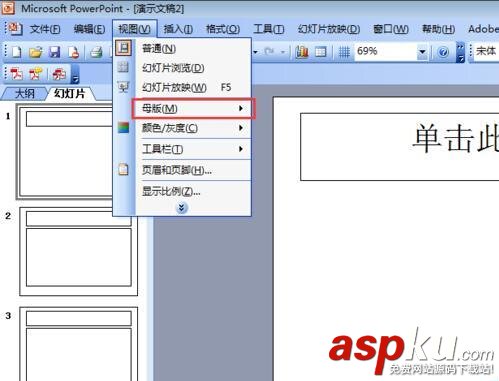Open the 母版(M) submenu
This screenshot has height=381, width=499.
[x=193, y=108]
